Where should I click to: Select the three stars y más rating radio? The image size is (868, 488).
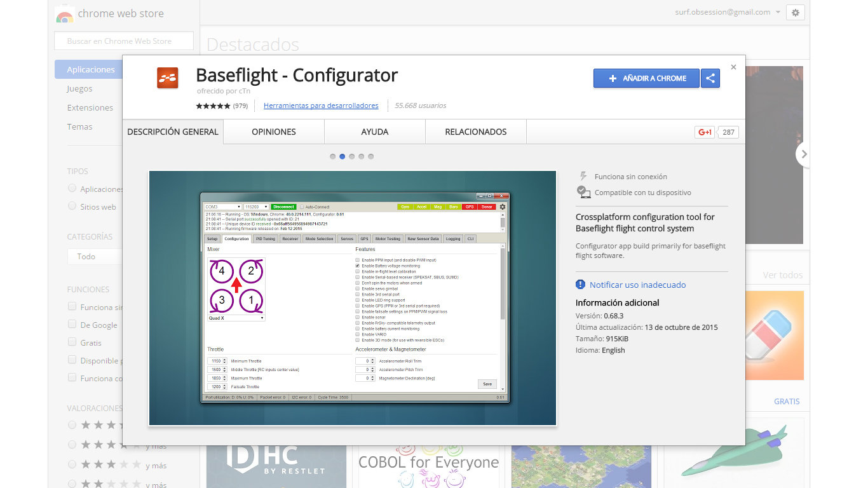point(72,464)
